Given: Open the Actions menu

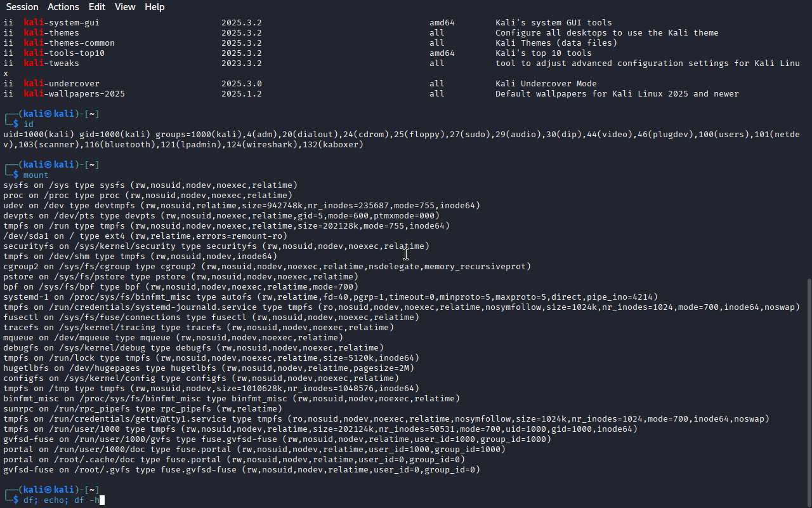Looking at the screenshot, I should pyautogui.click(x=63, y=7).
